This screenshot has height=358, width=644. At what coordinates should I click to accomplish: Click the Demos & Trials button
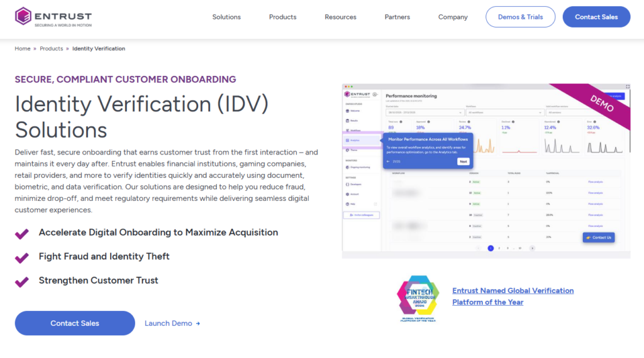click(520, 17)
